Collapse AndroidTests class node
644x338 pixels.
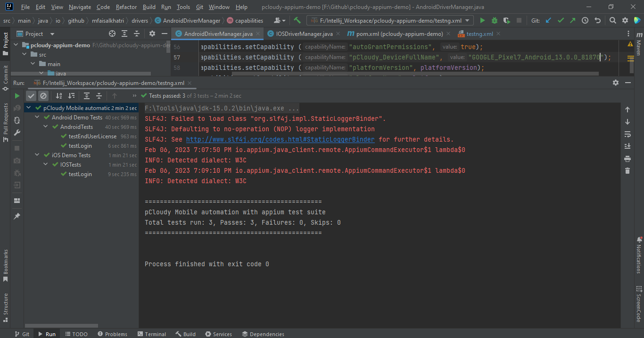[46, 127]
